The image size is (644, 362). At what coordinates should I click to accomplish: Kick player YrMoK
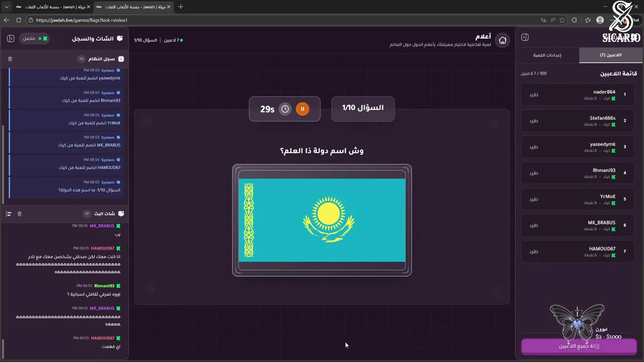[533, 199]
